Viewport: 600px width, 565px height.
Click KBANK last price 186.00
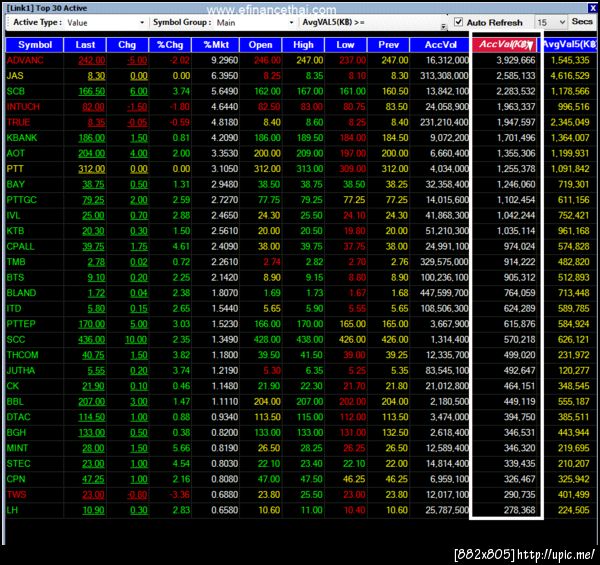[x=91, y=138]
